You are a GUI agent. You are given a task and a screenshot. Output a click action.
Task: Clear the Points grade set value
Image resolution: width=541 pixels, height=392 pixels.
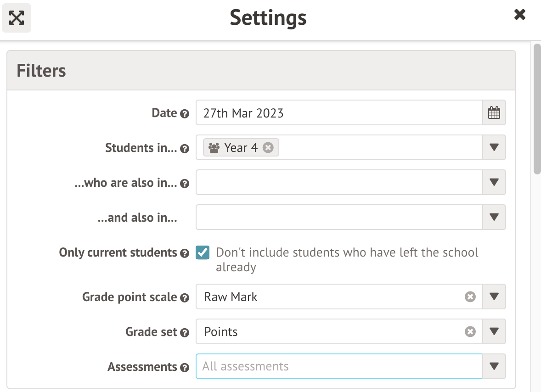tap(470, 332)
